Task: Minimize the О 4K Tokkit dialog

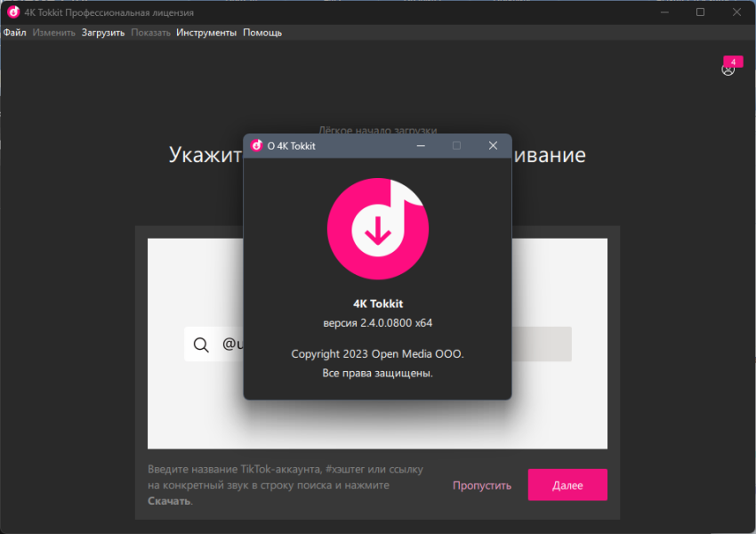Action: (421, 146)
